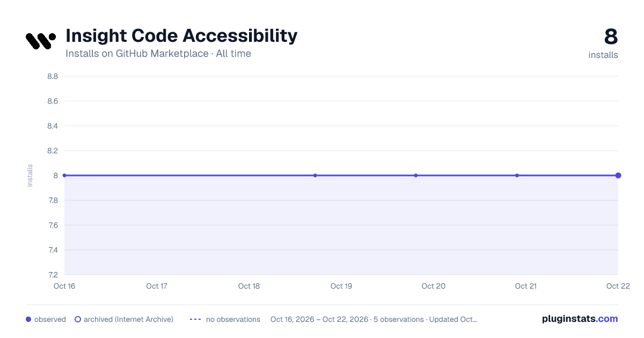Click the 'observed' legend label

[x=50, y=319]
